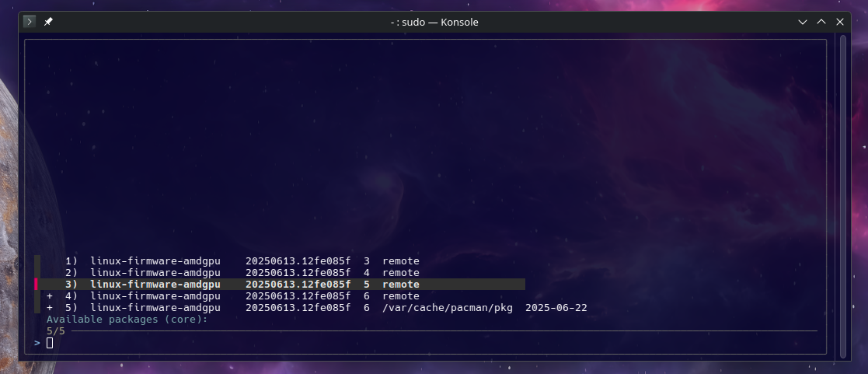Click 'remote' in row 1)
This screenshot has width=868, height=374.
click(401, 261)
